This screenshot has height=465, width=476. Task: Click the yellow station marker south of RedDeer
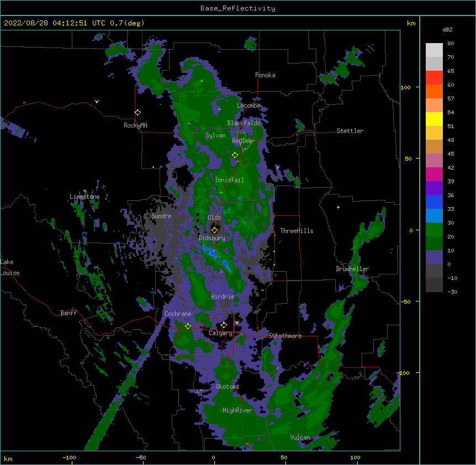click(235, 155)
